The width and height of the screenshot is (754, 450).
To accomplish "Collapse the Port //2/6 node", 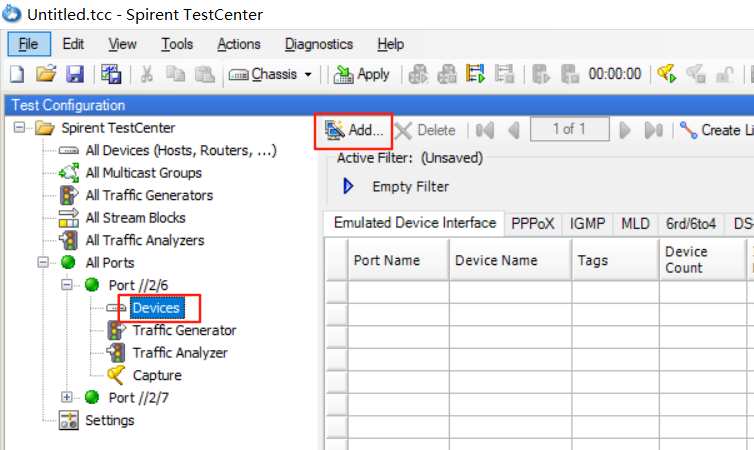I will (66, 285).
